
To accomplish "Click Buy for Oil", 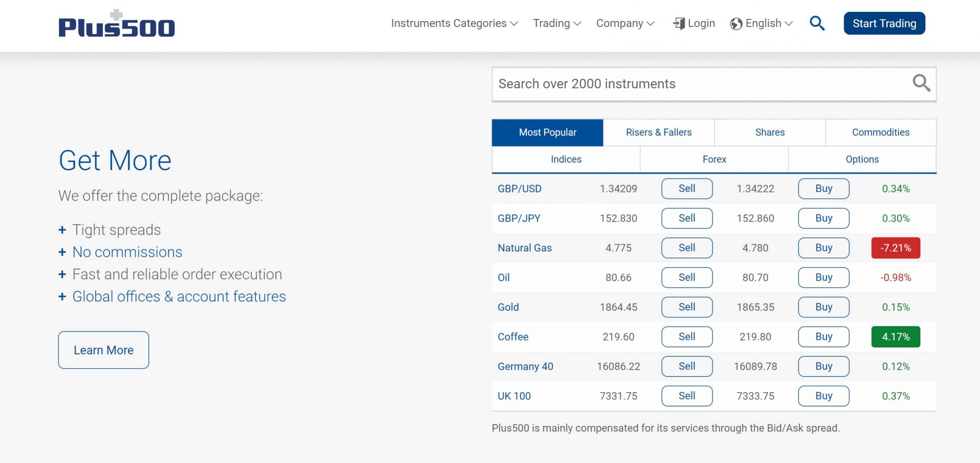I will [823, 277].
